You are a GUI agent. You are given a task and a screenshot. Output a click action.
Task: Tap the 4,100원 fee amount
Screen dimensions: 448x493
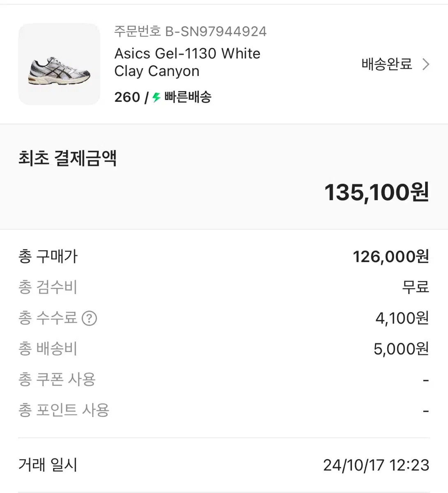402,318
